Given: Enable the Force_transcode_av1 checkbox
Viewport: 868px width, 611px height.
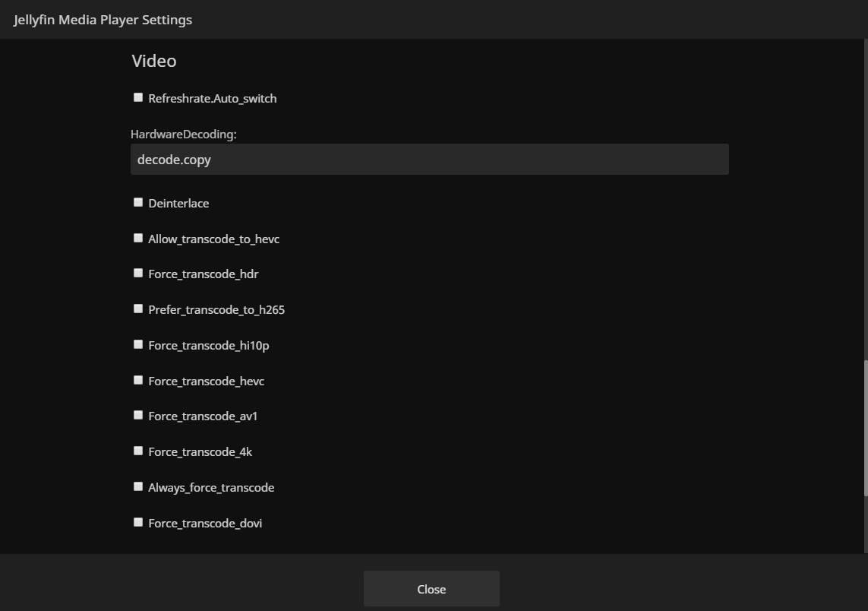Looking at the screenshot, I should pyautogui.click(x=138, y=415).
